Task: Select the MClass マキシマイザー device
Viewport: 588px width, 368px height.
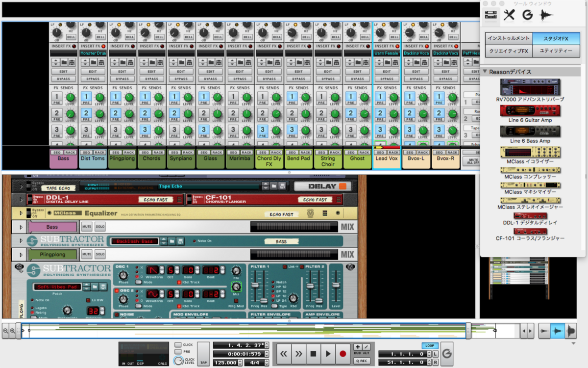Action: 530,185
